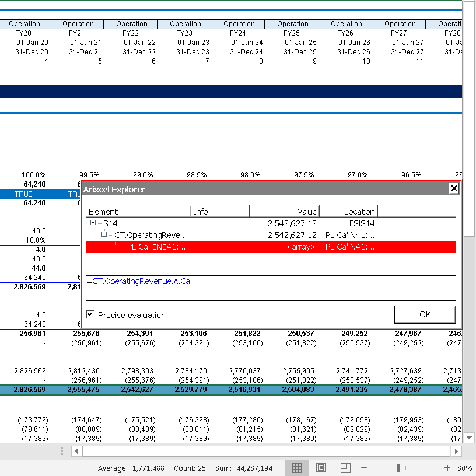The width and height of the screenshot is (476, 476).
Task: Click the Element column header
Action: [x=138, y=212]
